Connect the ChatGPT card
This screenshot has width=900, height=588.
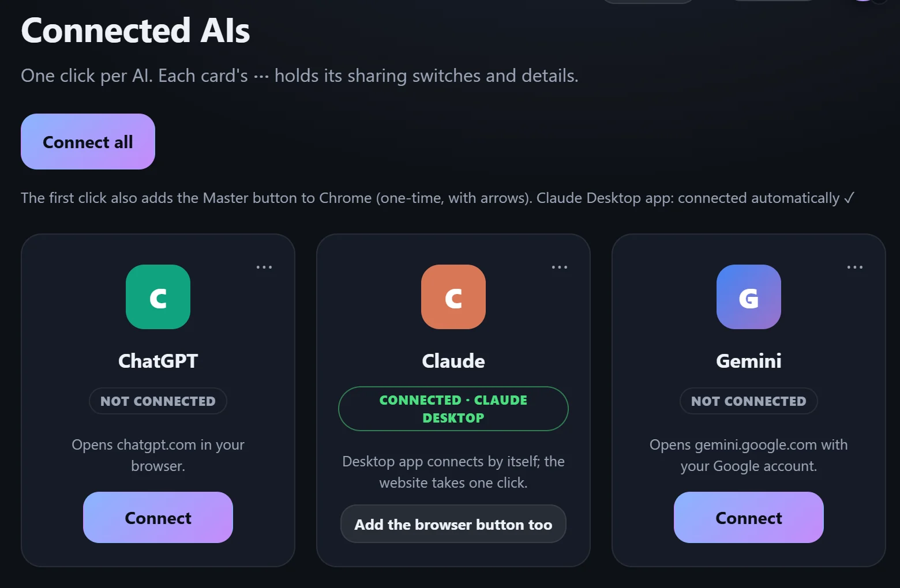158,518
